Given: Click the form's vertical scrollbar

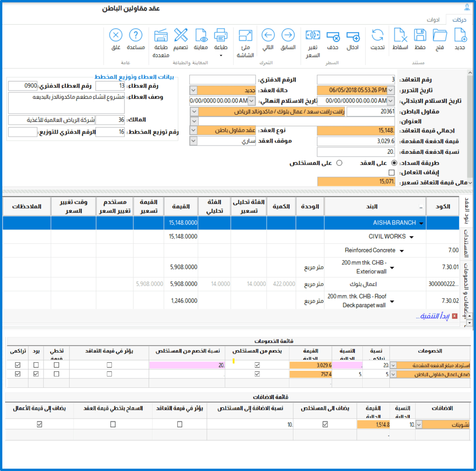Looking at the screenshot, I should pyautogui.click(x=470, y=128).
